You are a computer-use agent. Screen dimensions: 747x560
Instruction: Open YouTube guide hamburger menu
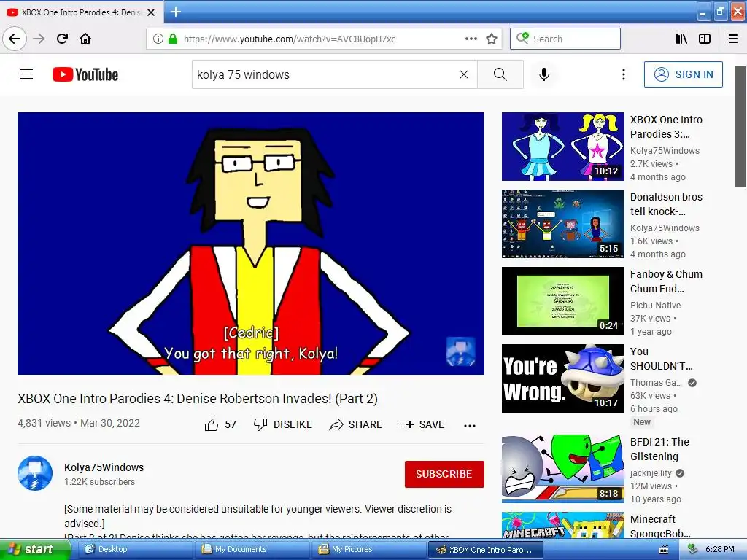pyautogui.click(x=26, y=74)
